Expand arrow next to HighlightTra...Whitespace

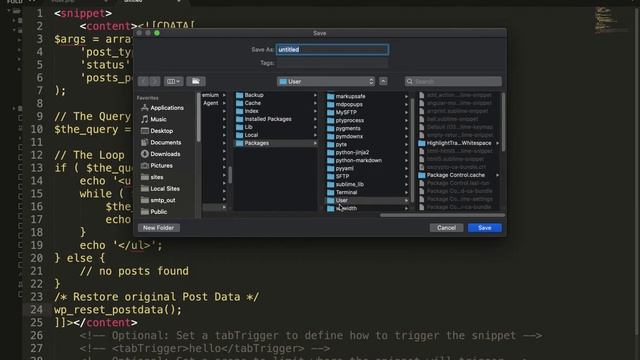(x=497, y=143)
